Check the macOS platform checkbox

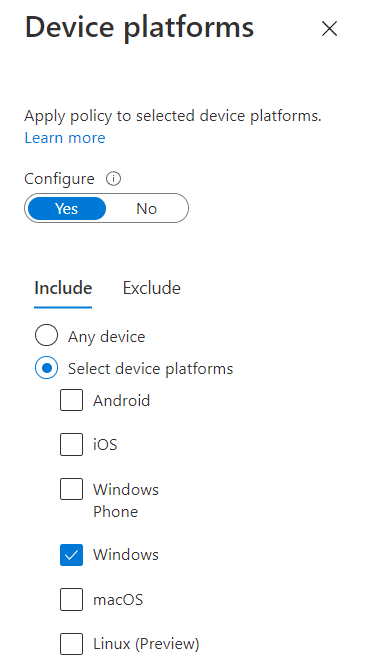[x=71, y=599]
